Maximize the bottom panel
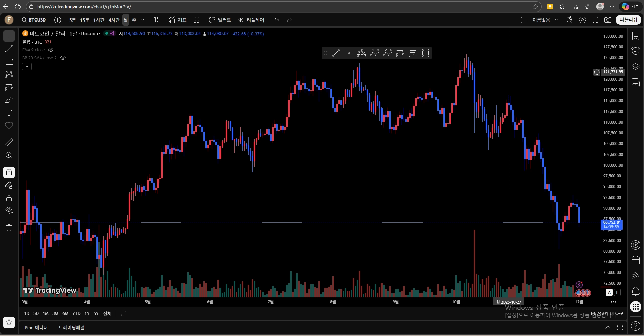 pyautogui.click(x=620, y=327)
